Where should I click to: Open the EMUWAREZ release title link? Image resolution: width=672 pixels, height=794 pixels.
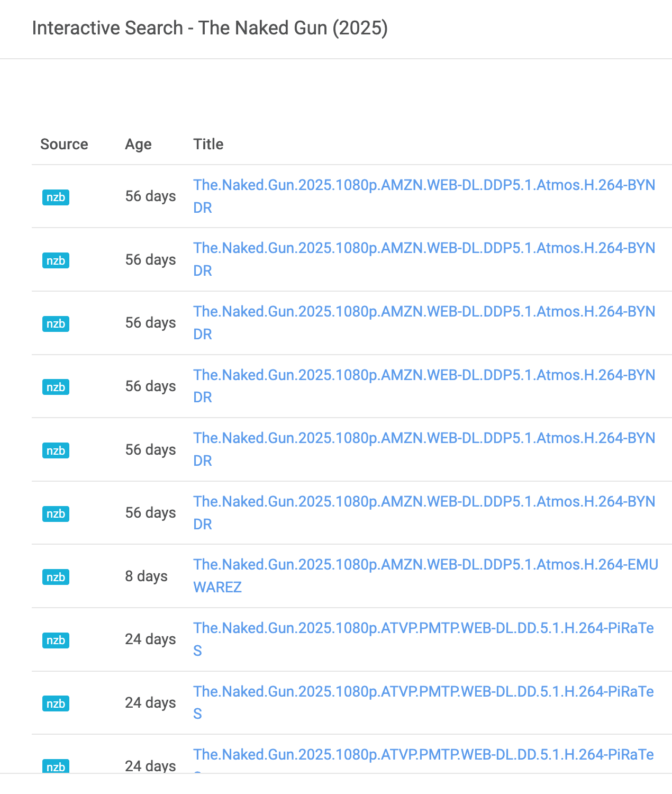[x=426, y=576]
